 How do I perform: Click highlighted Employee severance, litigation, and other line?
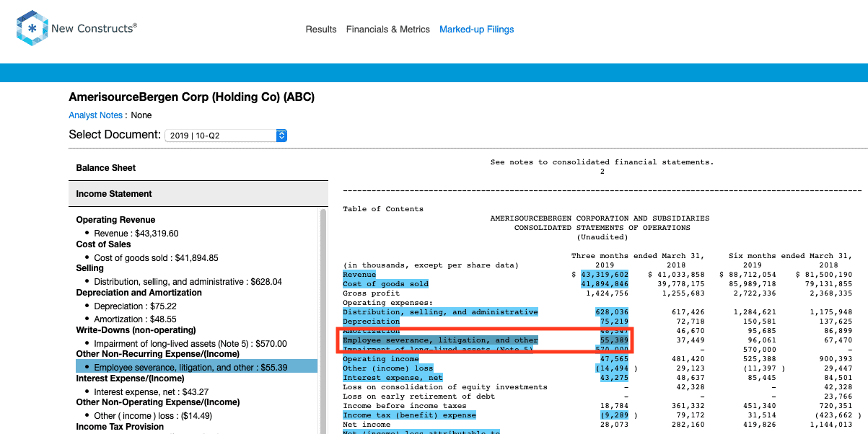tap(440, 340)
